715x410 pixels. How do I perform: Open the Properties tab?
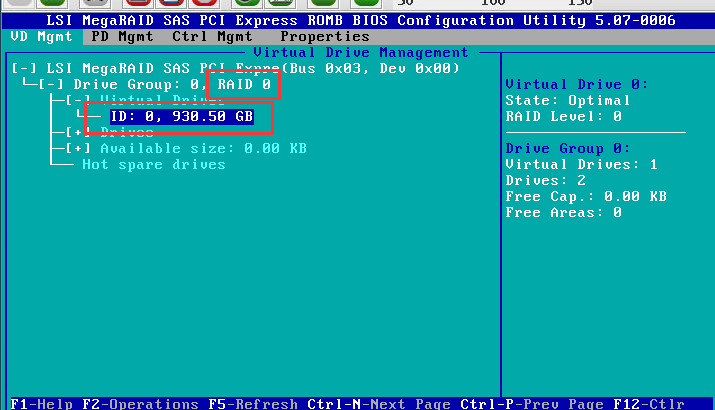point(324,36)
